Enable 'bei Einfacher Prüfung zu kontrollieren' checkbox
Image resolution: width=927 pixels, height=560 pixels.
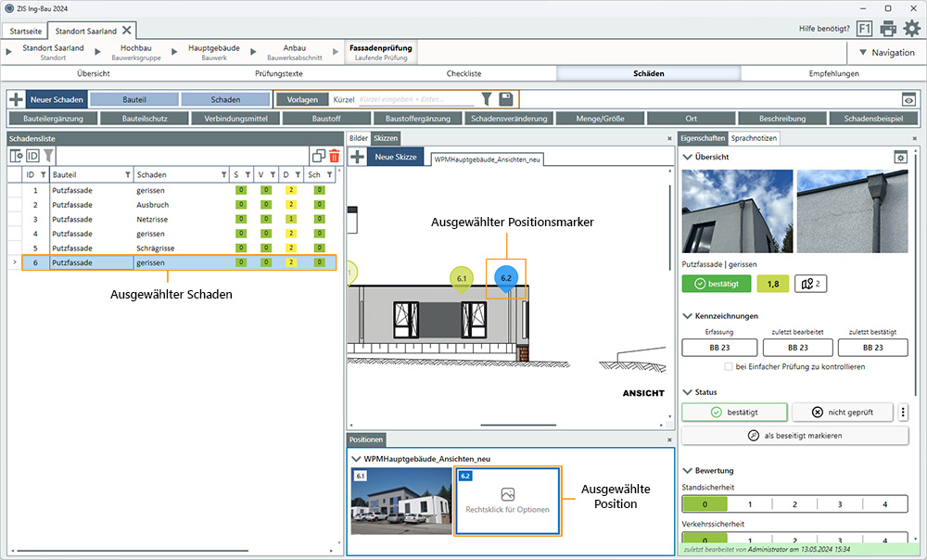click(729, 367)
